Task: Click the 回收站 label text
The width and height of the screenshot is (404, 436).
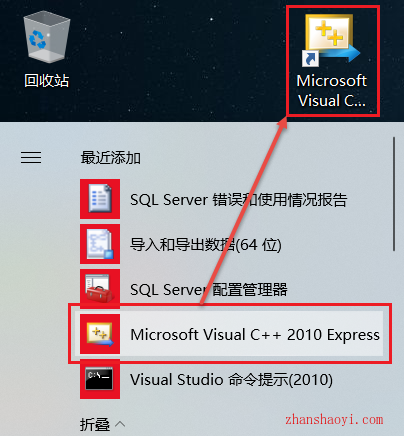Action: coord(46,80)
